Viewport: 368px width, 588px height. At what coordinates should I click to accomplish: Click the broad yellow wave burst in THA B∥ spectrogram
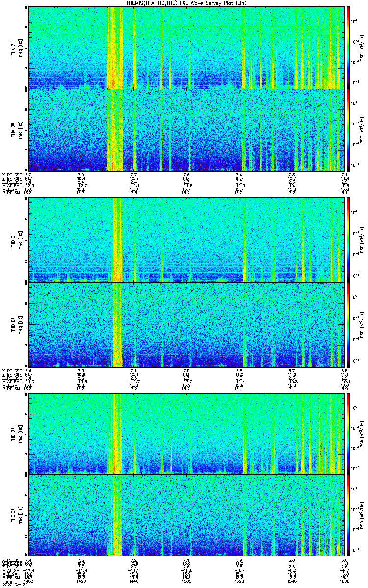pos(114,130)
